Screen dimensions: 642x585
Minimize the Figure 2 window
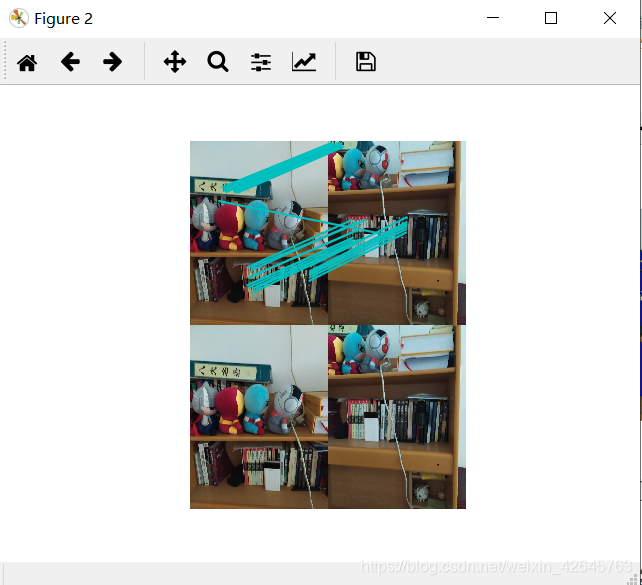[x=493, y=18]
